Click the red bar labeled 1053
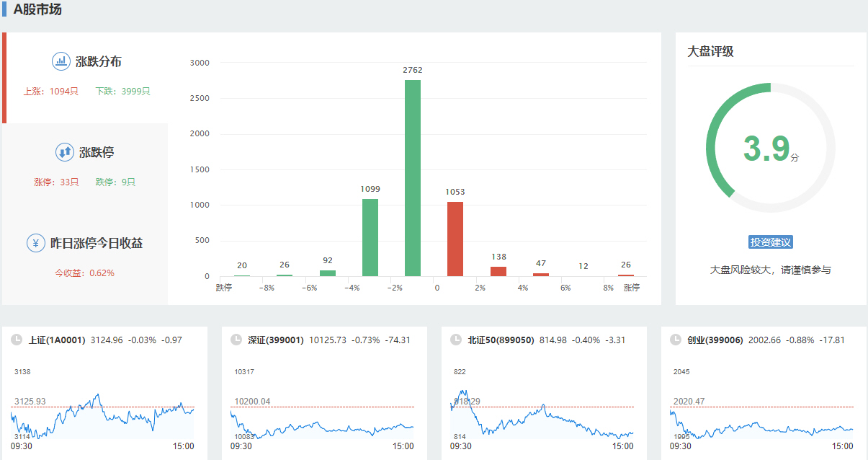 pos(455,239)
